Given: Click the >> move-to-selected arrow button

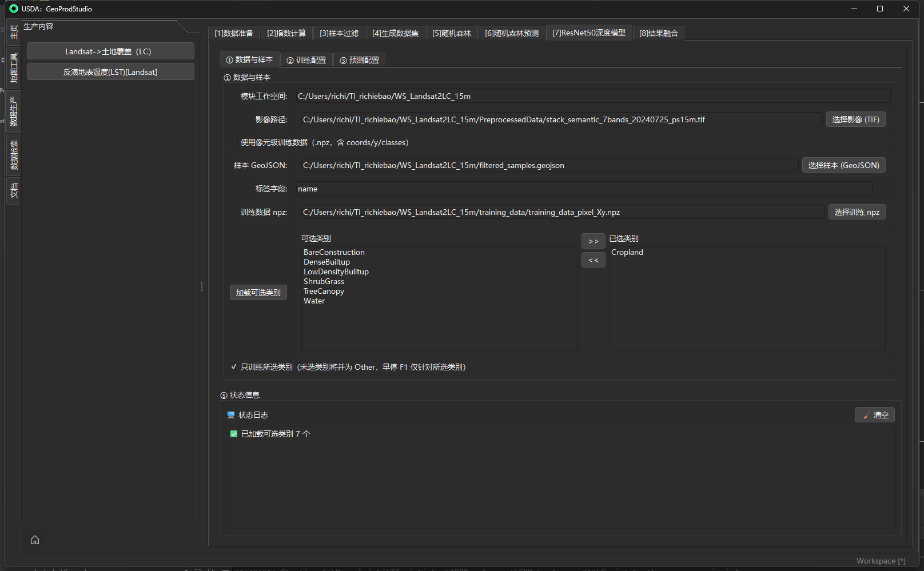Looking at the screenshot, I should [593, 241].
